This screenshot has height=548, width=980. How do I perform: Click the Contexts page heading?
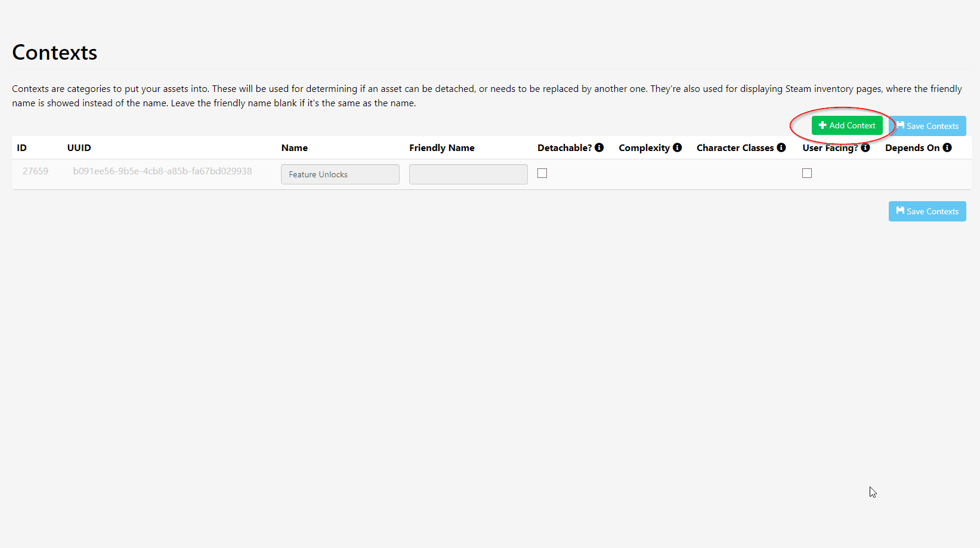[55, 53]
